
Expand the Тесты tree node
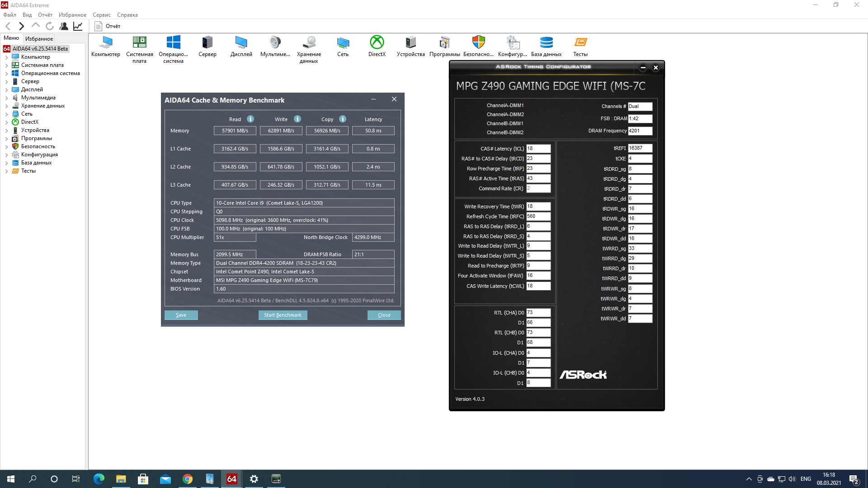pos(6,171)
